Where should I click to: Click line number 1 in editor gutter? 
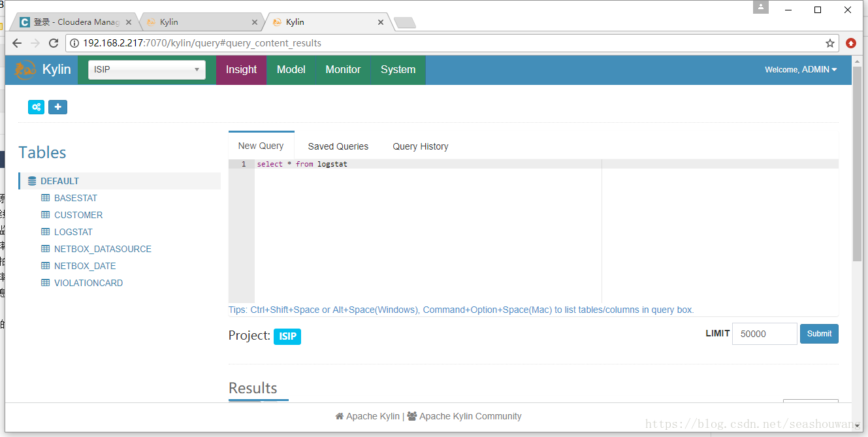tap(244, 164)
